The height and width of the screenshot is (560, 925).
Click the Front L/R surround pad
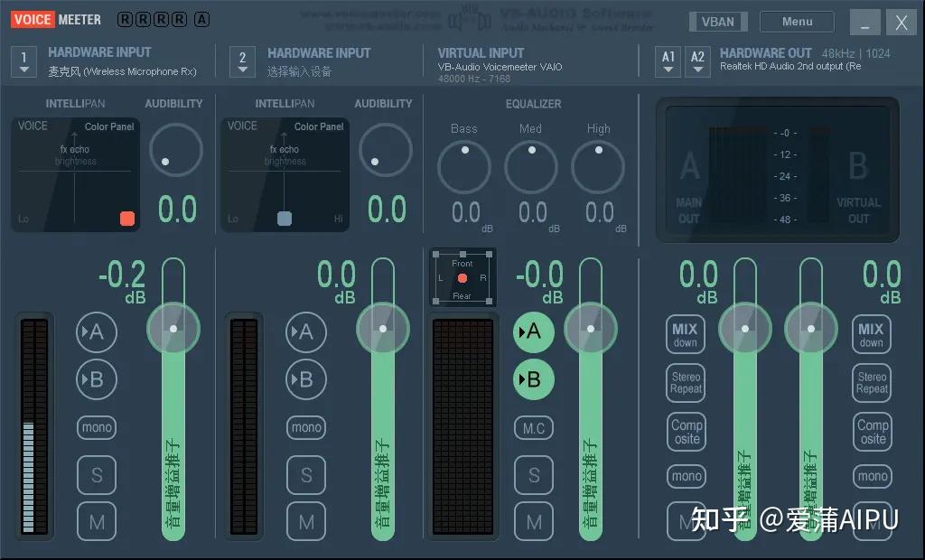click(x=462, y=275)
